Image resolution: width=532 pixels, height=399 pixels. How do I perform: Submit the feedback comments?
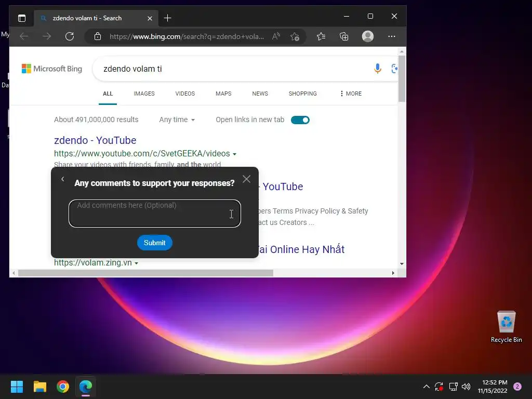155,243
